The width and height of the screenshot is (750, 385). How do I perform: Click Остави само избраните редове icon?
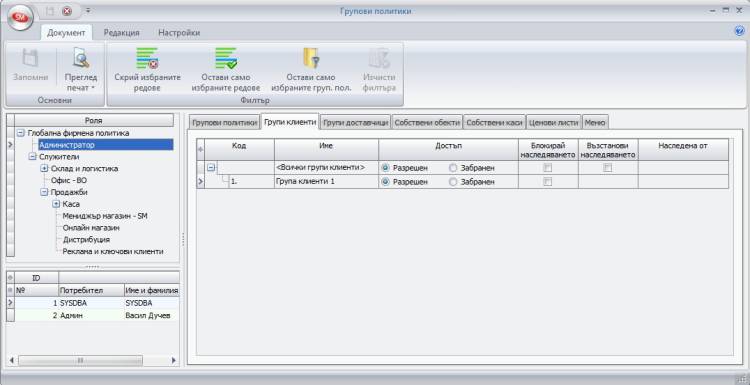[226, 58]
